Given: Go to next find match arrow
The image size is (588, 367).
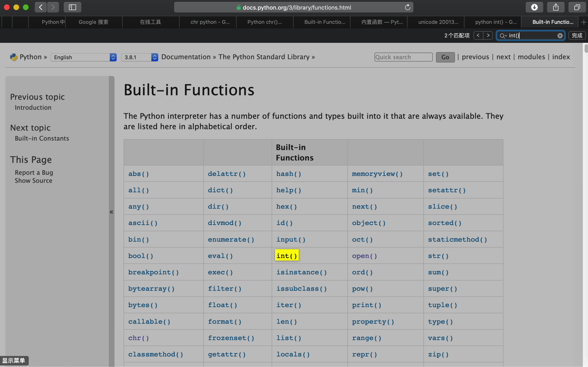Looking at the screenshot, I should point(488,36).
